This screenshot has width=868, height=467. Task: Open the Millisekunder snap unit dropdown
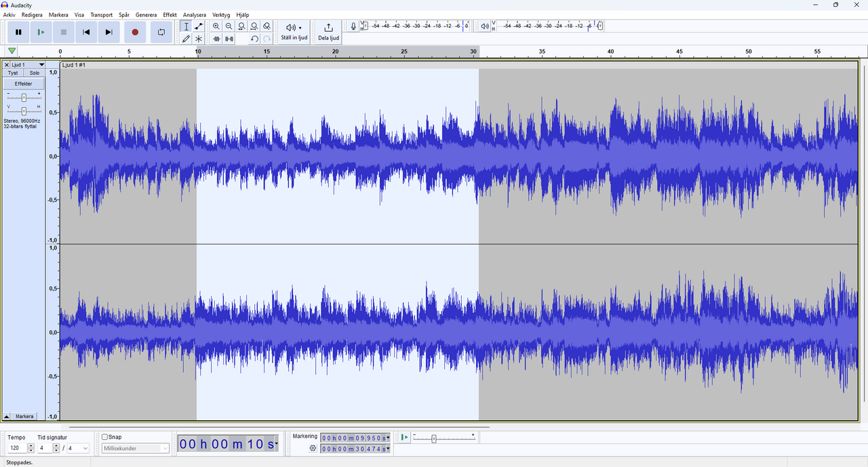[x=136, y=448]
